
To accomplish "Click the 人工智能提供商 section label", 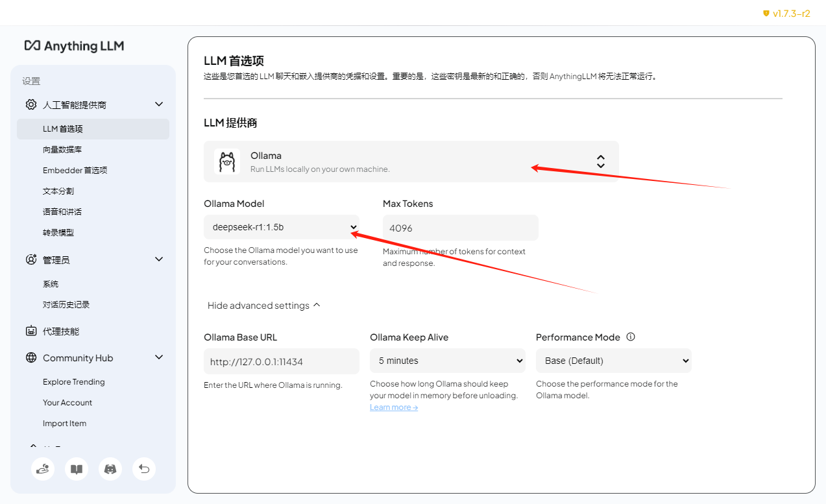I will pyautogui.click(x=75, y=104).
